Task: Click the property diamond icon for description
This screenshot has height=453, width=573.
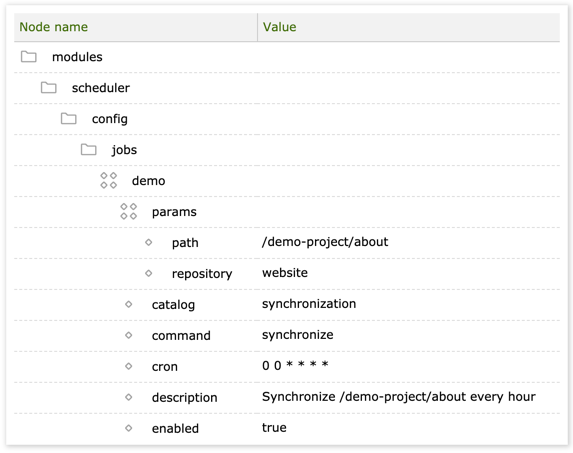Action: click(x=129, y=397)
